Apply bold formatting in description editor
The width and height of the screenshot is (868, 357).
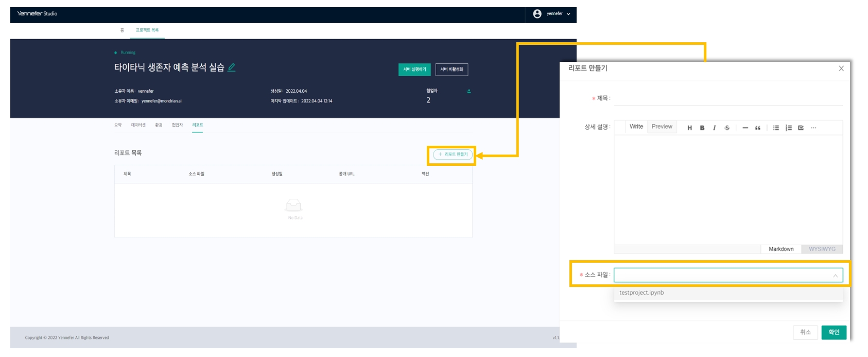point(702,128)
